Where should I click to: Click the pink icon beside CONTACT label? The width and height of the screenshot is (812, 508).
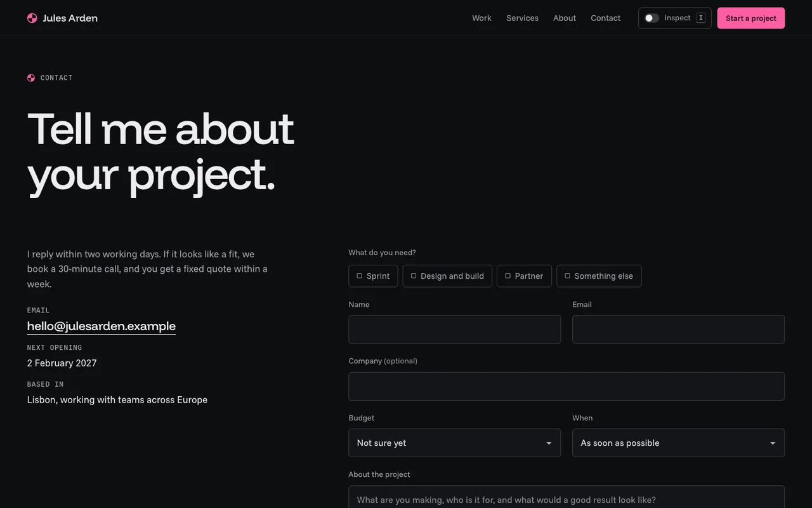pyautogui.click(x=31, y=77)
